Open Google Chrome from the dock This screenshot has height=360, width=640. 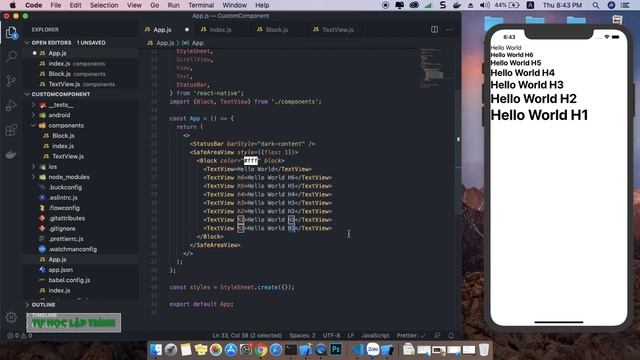click(261, 350)
